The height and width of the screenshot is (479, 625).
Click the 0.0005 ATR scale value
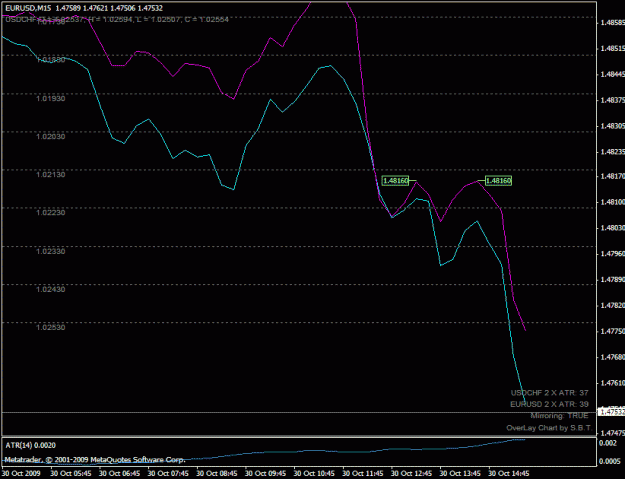(x=610, y=461)
